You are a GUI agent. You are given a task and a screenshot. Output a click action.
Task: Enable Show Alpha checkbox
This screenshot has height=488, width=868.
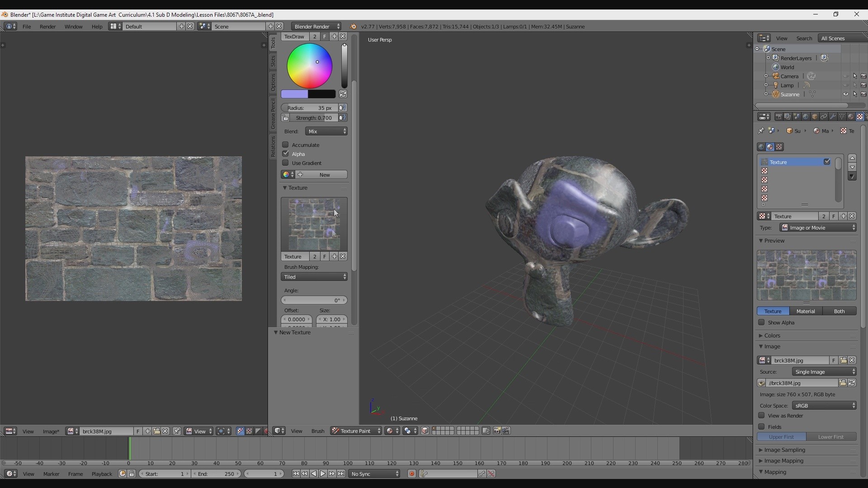761,323
